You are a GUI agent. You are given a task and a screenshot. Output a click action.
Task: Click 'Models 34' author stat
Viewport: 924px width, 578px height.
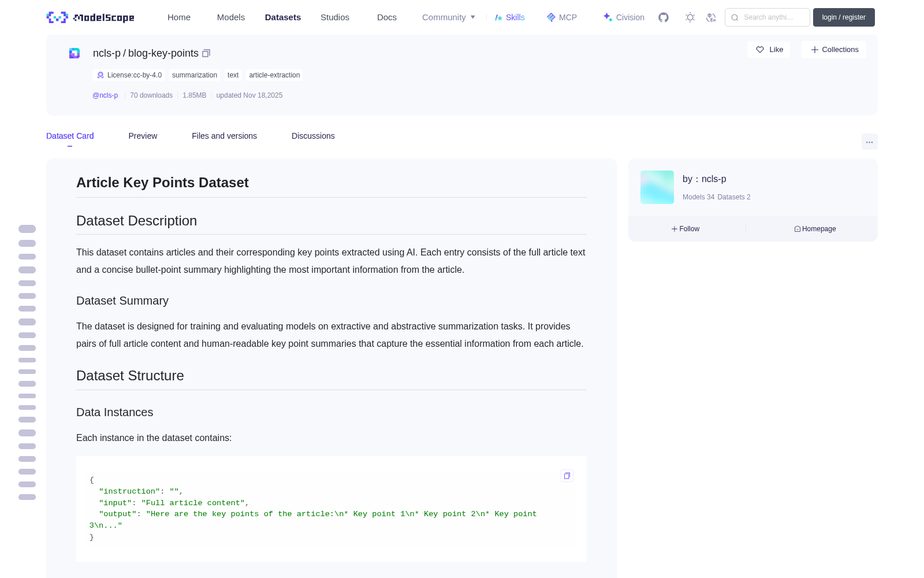tap(698, 197)
